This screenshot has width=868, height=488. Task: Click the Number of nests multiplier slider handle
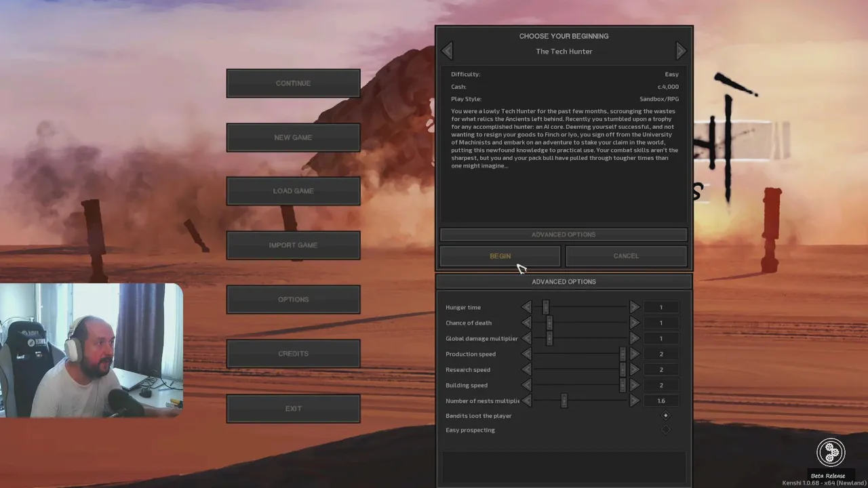(x=564, y=401)
